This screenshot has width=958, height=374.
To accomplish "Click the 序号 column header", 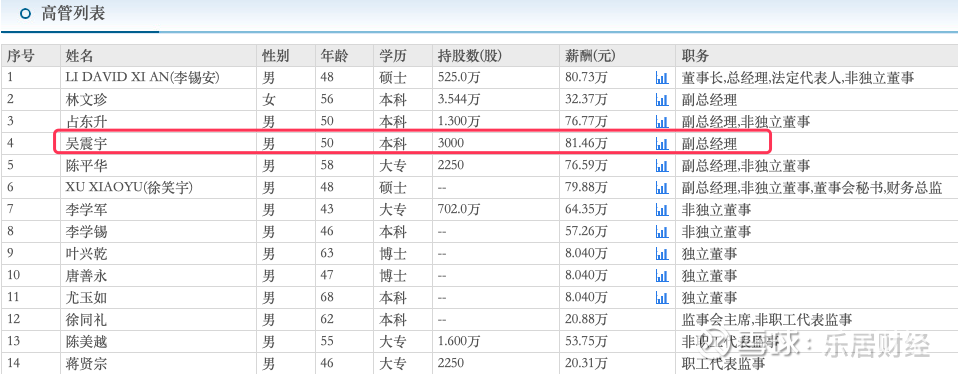I will click(x=21, y=56).
